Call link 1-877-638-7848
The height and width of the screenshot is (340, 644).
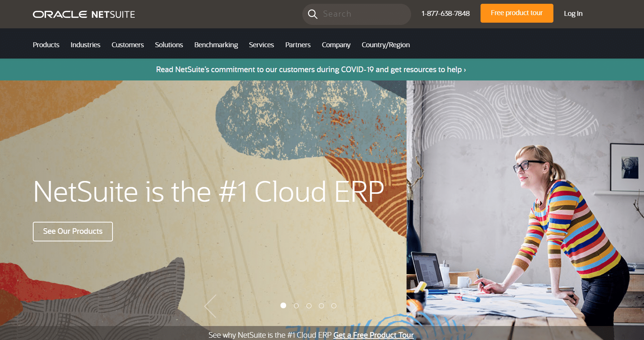pyautogui.click(x=445, y=14)
